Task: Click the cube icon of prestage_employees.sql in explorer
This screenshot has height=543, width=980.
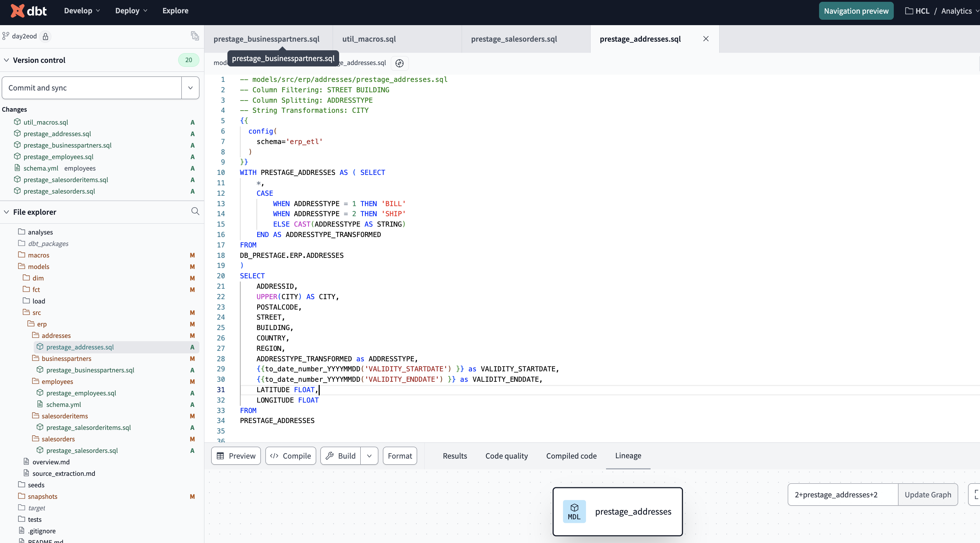Action: pos(40,393)
